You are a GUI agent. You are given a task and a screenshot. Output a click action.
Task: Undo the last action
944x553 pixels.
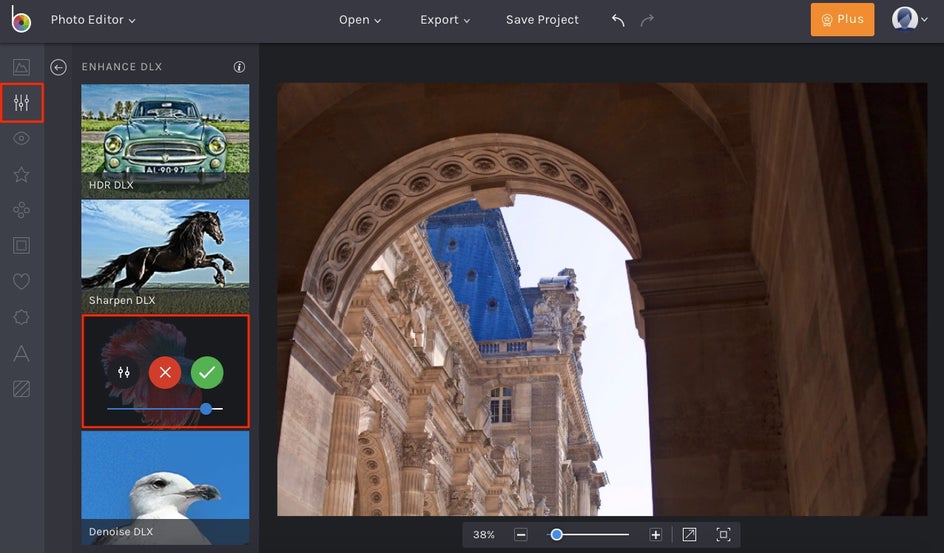[618, 20]
